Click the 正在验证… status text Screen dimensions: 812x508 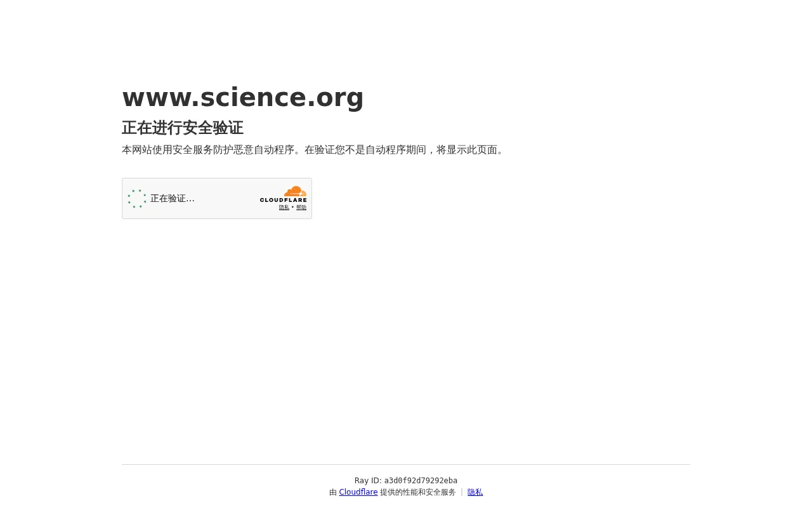(x=173, y=199)
